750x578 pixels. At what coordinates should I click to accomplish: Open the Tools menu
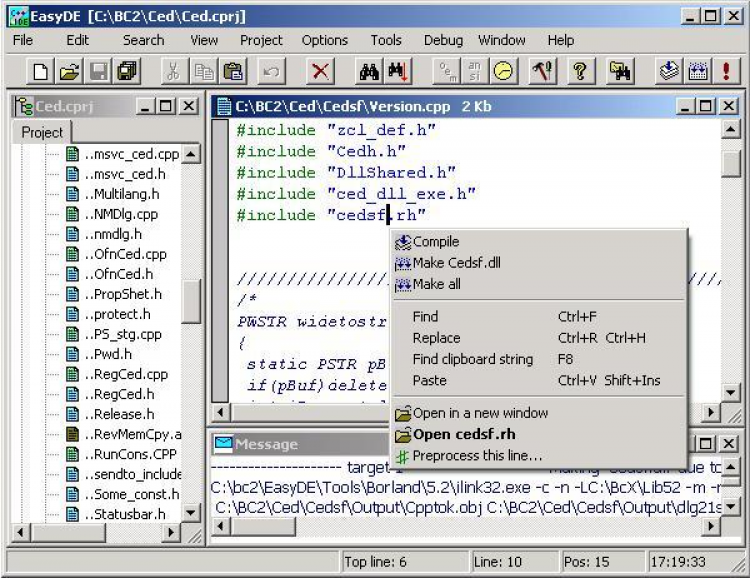(386, 40)
